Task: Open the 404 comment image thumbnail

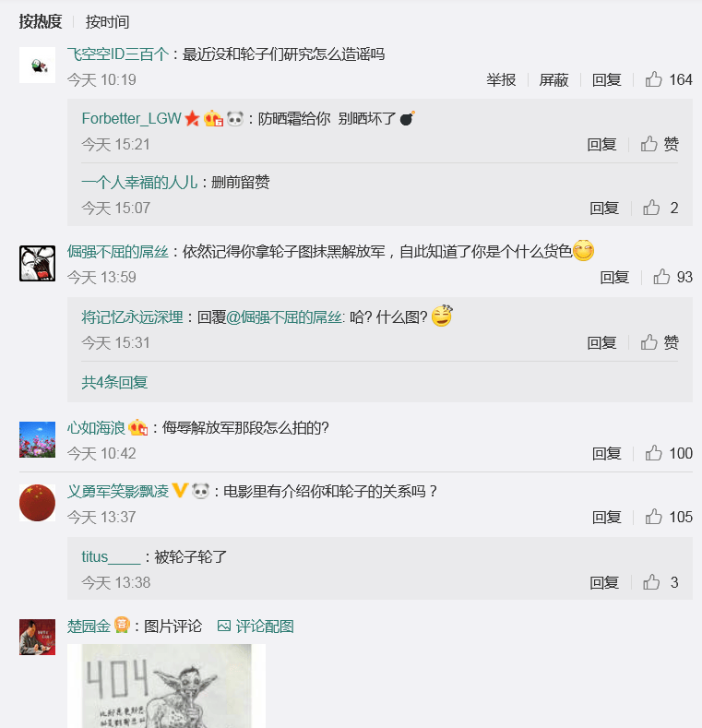Action: [166, 686]
